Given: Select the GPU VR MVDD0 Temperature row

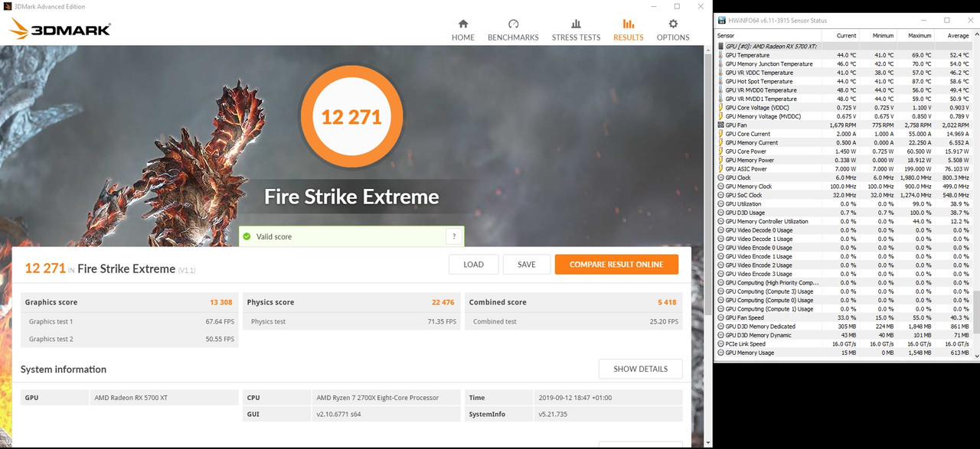Looking at the screenshot, I should 844,90.
